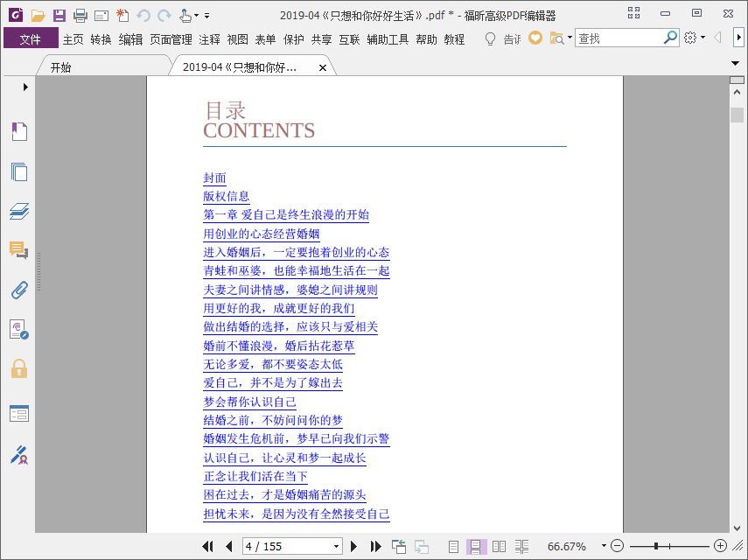748x560 pixels.
Task: Go to the next page arrow
Action: pos(353,546)
